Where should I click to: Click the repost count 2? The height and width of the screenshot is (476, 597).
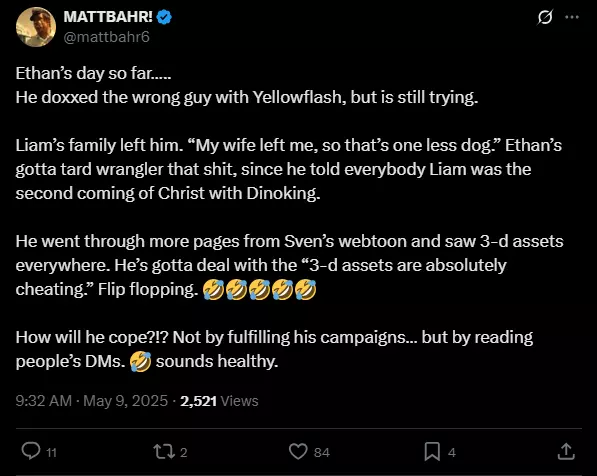(x=184, y=452)
